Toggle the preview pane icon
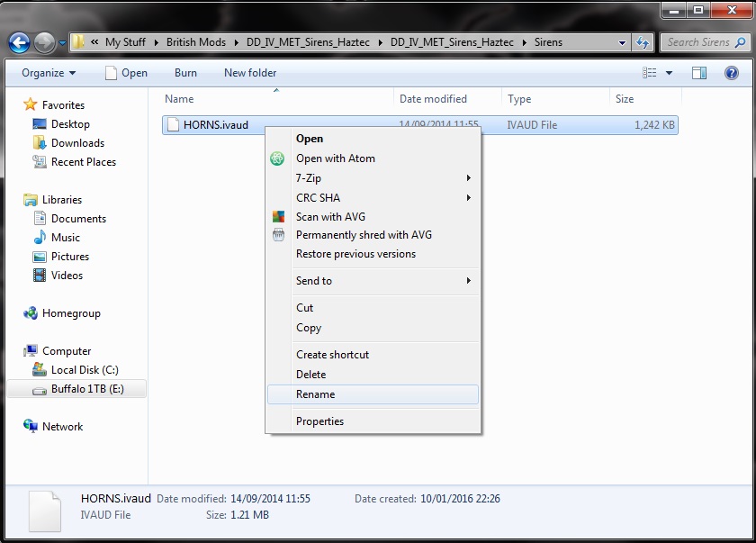The width and height of the screenshot is (756, 543). point(699,73)
